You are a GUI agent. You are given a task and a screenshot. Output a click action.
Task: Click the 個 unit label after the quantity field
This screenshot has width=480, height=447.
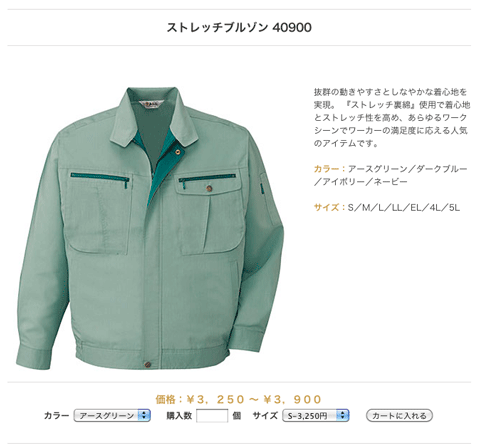(237, 415)
